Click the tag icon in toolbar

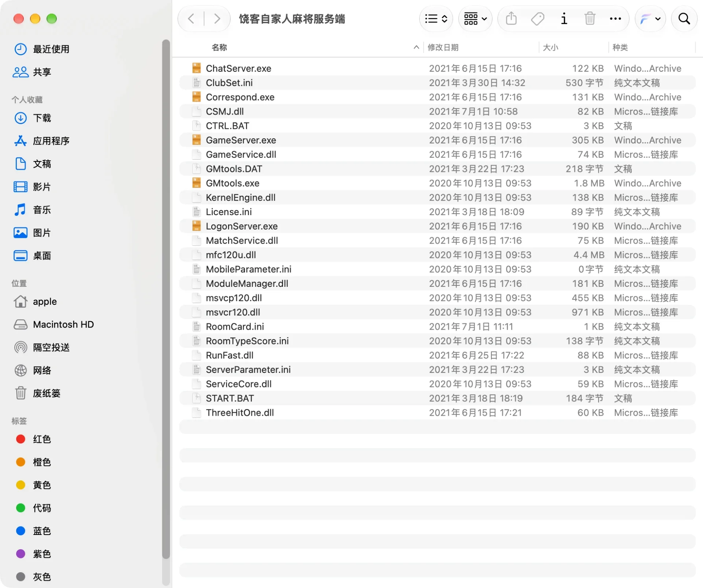tap(538, 18)
